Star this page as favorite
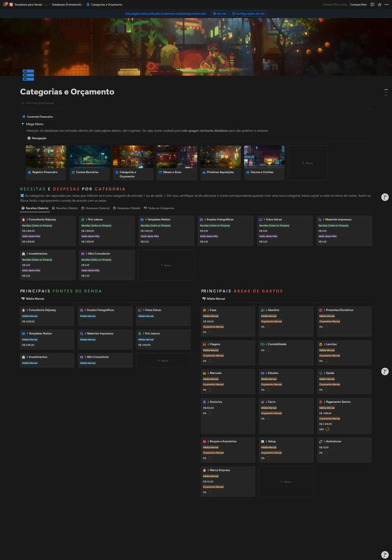Screen dimensions: 392x560 click(x=380, y=5)
